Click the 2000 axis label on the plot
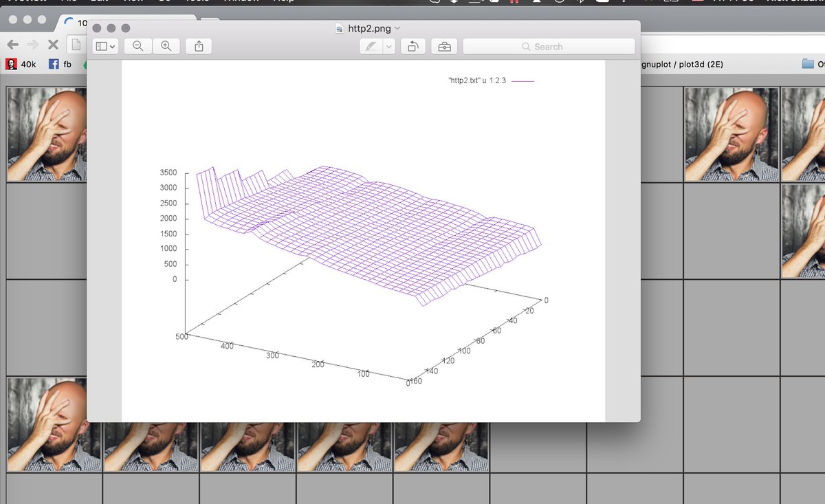Viewport: 825px width, 504px height. pos(168,219)
